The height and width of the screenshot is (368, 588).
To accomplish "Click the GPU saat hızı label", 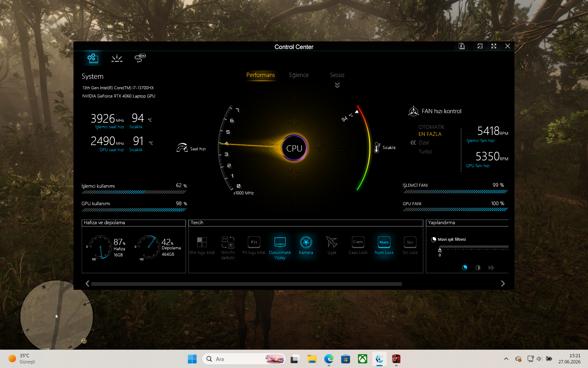I will (111, 150).
